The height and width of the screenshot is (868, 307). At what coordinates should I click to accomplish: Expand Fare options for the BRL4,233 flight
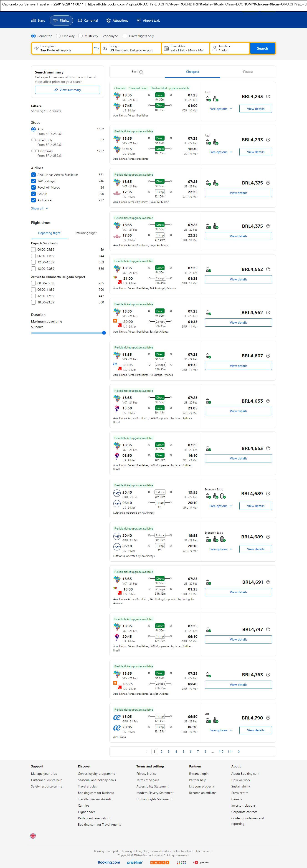coord(221,109)
